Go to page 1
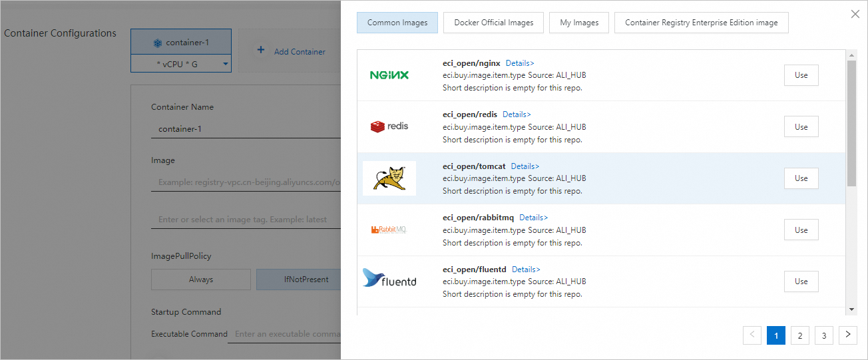The height and width of the screenshot is (360, 868). 776,335
